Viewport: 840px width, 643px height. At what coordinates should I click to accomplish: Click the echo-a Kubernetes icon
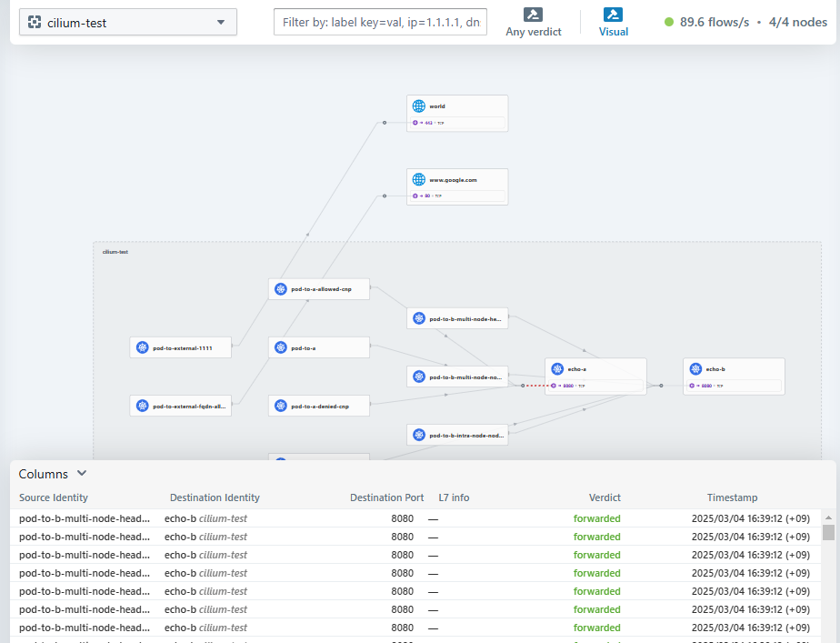(557, 369)
